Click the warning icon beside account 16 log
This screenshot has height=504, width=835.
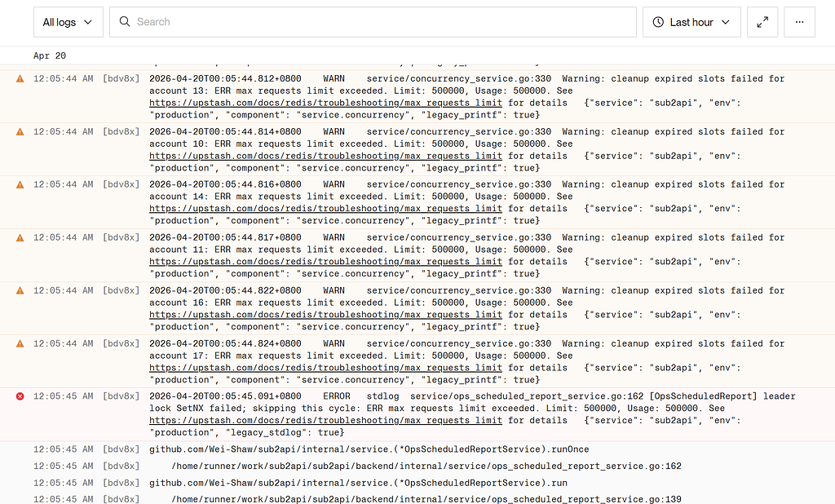(x=20, y=291)
